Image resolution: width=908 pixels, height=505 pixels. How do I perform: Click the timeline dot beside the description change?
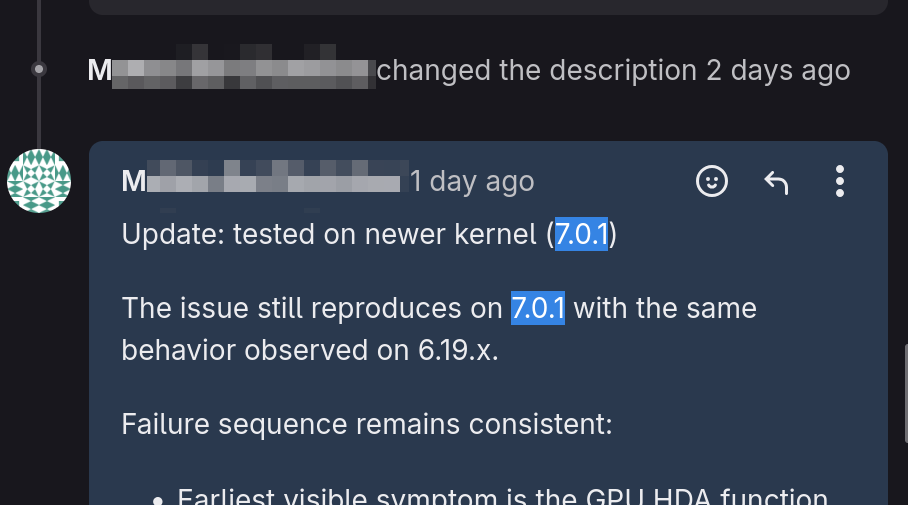[x=39, y=69]
